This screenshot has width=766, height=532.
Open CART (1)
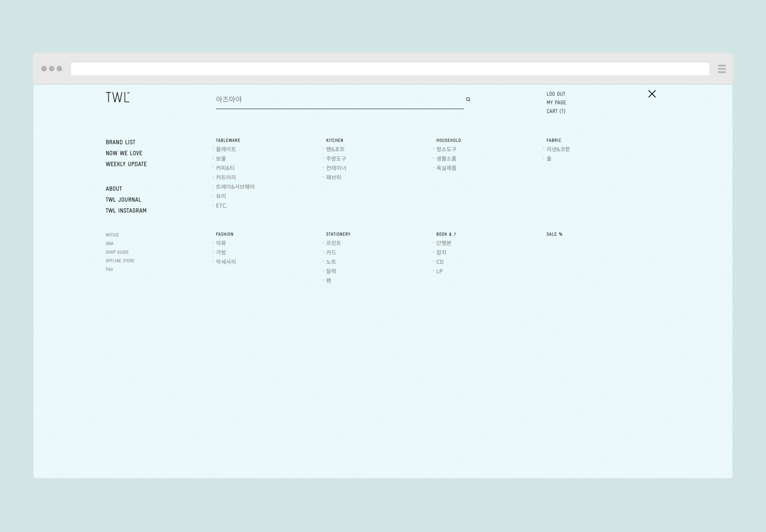(555, 111)
